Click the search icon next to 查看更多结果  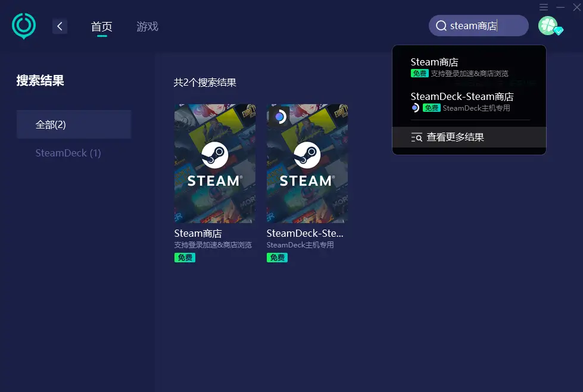[416, 137]
